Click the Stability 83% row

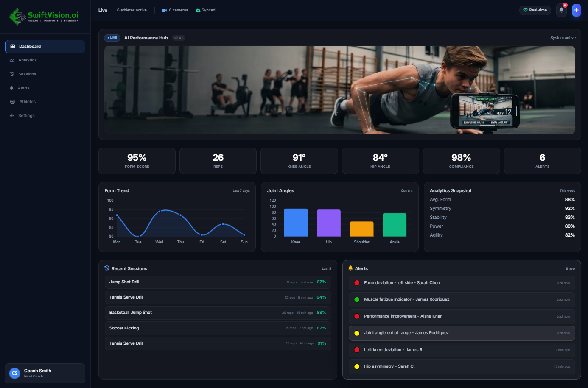(502, 218)
